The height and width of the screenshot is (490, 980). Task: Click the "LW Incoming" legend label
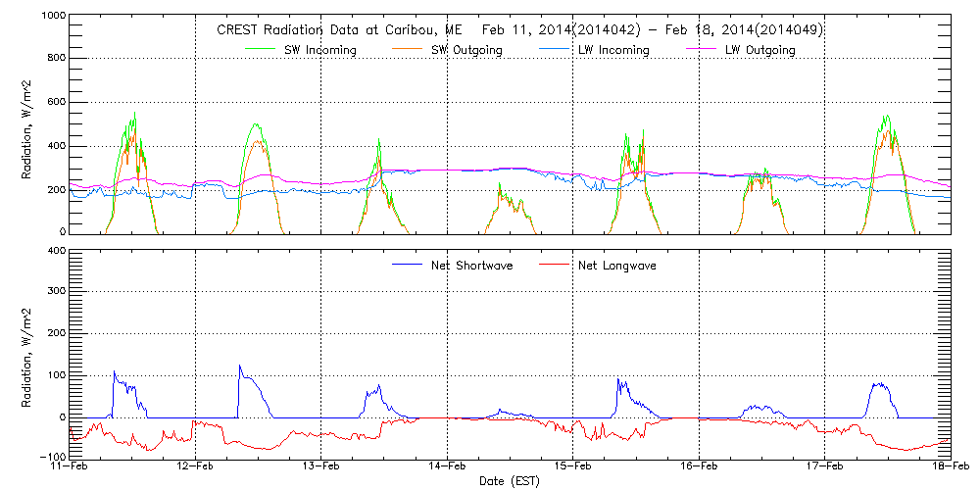coord(612,50)
